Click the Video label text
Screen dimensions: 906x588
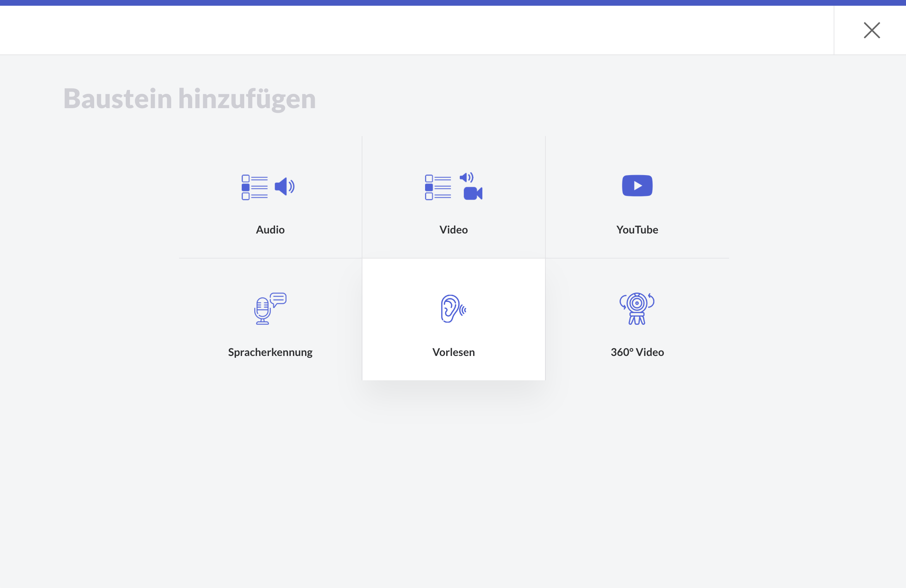(453, 230)
